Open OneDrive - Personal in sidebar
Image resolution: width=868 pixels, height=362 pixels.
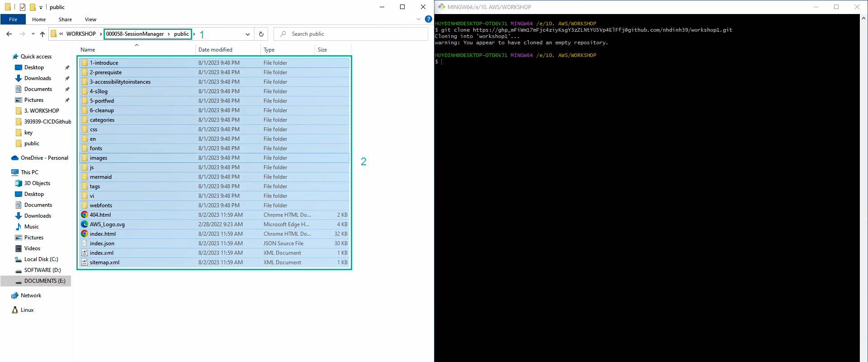(x=44, y=158)
